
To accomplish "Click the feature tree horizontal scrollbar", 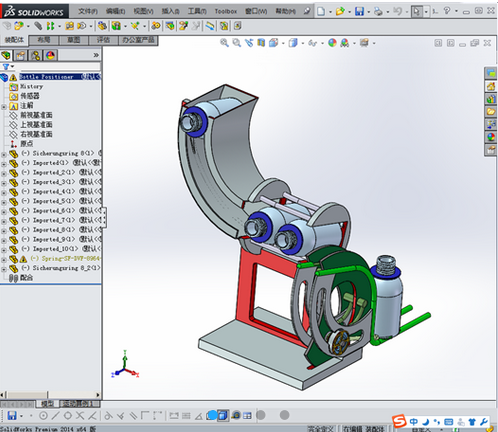I will 50,395.
